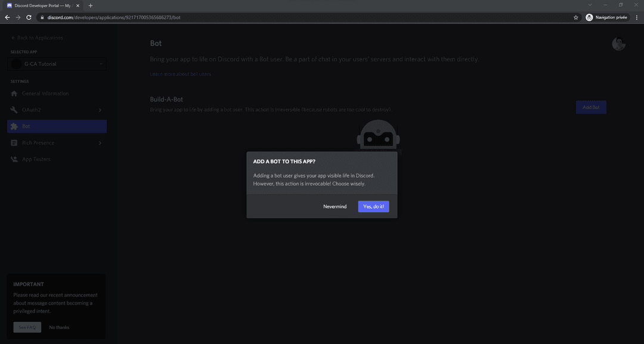This screenshot has width=644, height=344.
Task: Click the browser back arrow
Action: pos(7,17)
